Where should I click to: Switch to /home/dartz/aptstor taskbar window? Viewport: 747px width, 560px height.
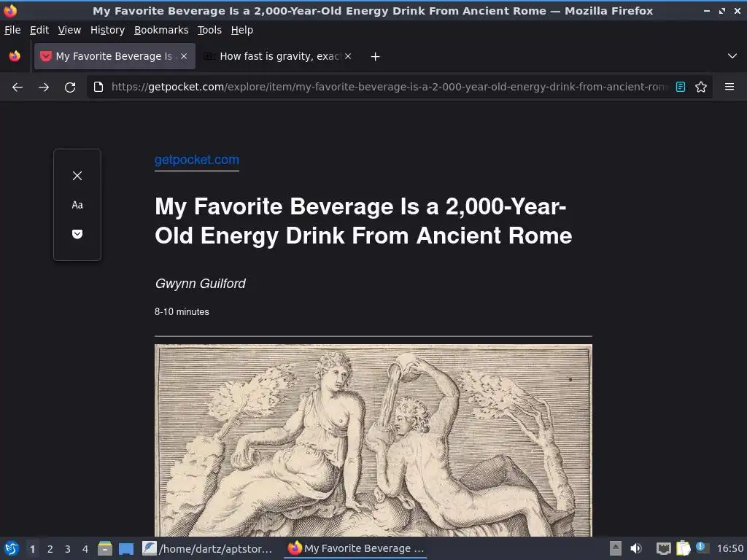[208, 548]
